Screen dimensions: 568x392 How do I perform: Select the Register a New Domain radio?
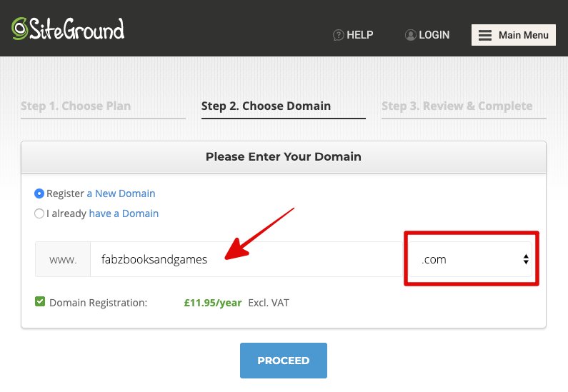(x=39, y=194)
